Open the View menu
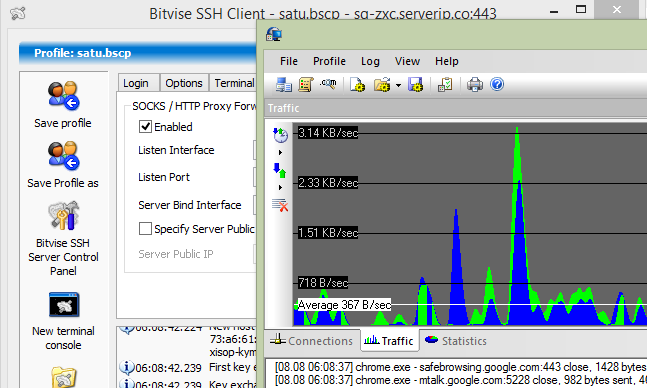Image resolution: width=647 pixels, height=388 pixels. (407, 61)
